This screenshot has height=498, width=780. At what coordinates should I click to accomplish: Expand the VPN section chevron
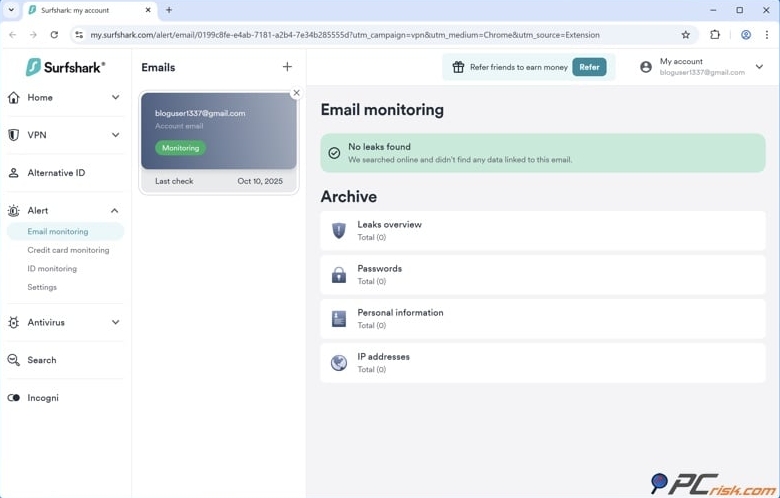[x=115, y=135]
